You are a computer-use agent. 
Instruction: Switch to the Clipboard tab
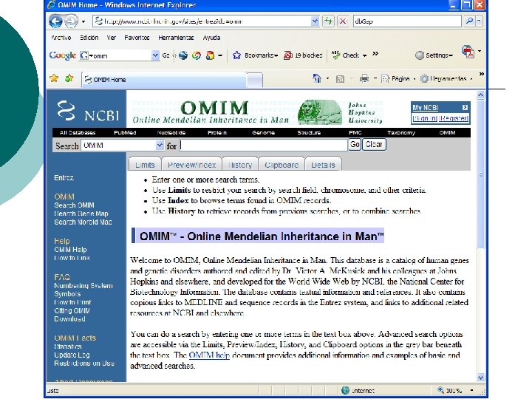click(x=282, y=165)
